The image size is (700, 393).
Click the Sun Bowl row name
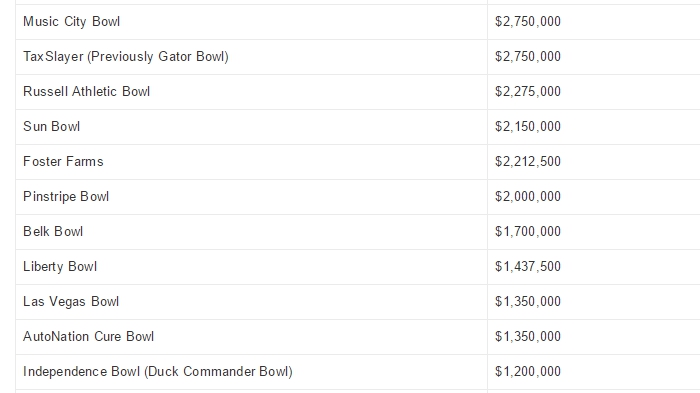(x=51, y=126)
